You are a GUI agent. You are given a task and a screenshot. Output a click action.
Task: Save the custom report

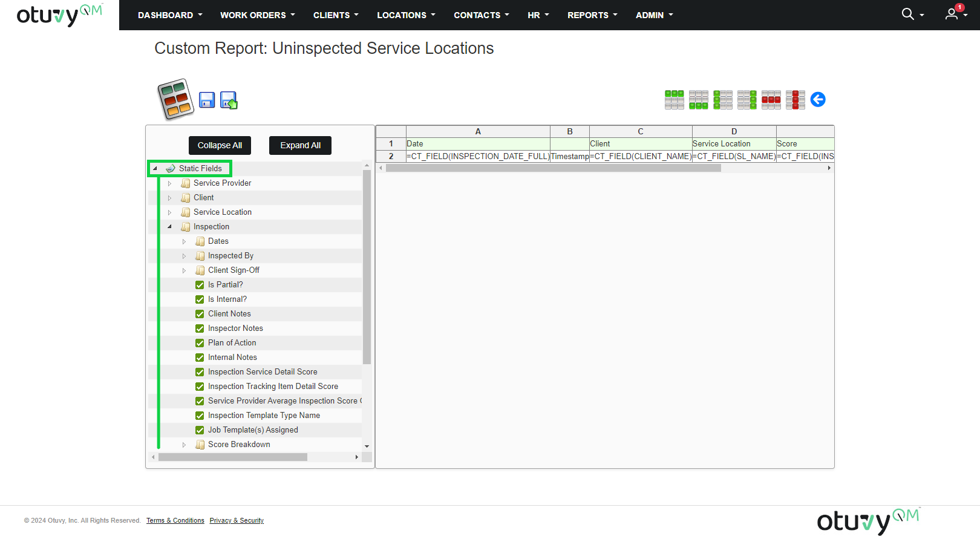207,100
